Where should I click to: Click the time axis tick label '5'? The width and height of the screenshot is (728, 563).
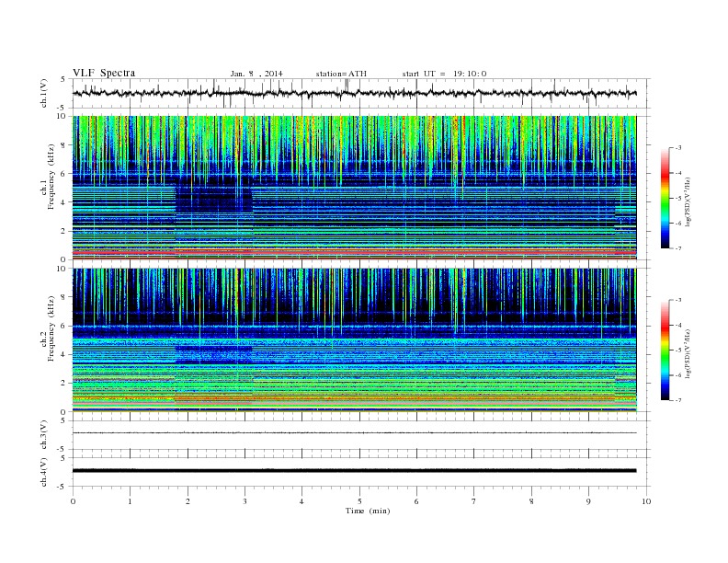pyautogui.click(x=359, y=501)
